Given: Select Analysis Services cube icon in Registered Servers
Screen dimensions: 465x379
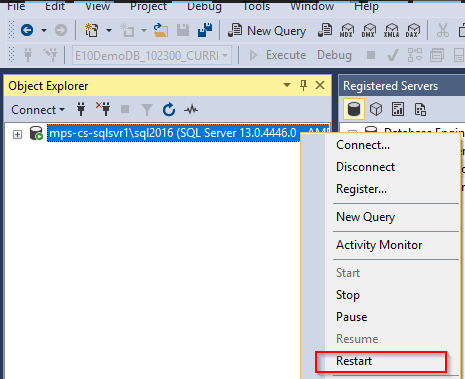Looking at the screenshot, I should tap(376, 109).
